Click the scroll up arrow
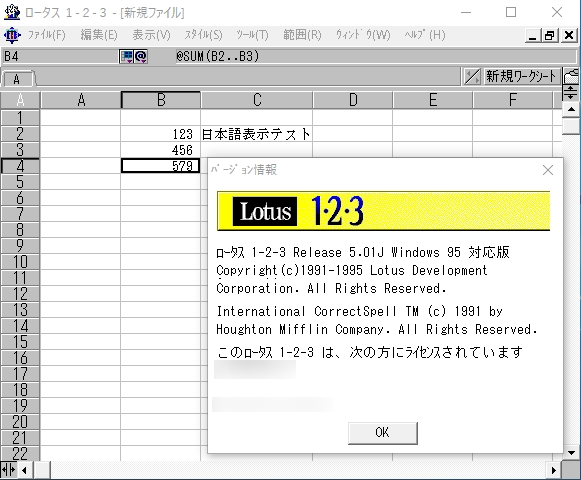The image size is (581, 480). 571,109
